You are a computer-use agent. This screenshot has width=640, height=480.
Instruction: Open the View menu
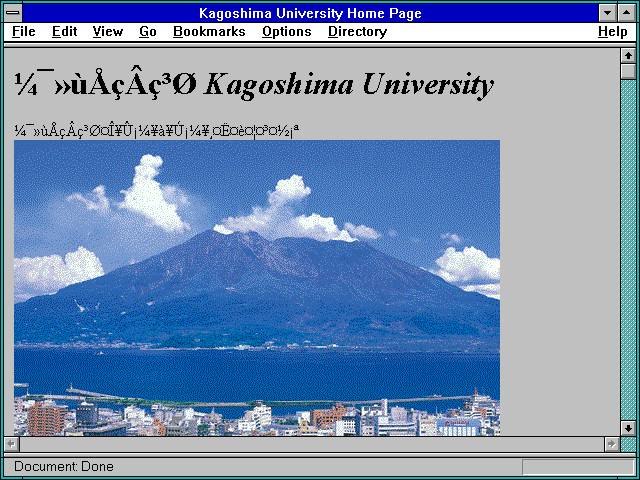108,32
